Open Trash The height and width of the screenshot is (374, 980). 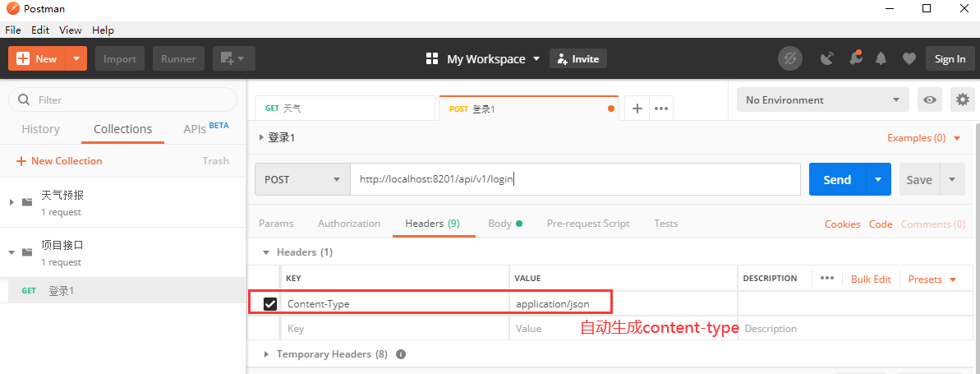tap(215, 161)
